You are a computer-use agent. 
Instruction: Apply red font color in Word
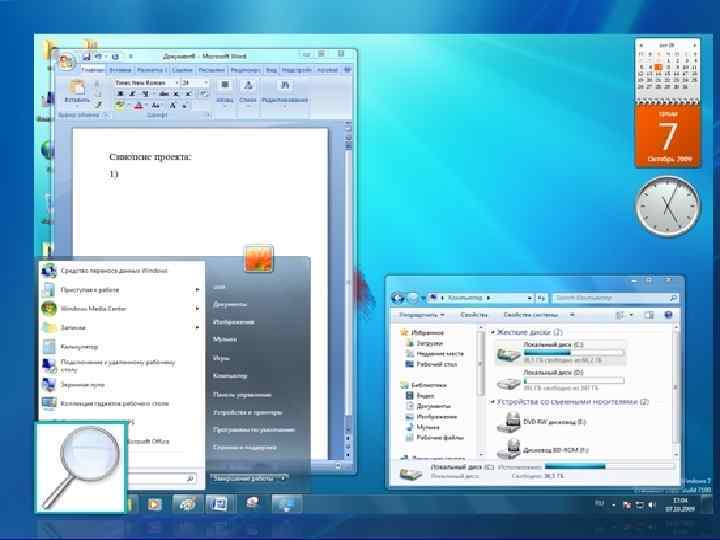click(x=138, y=106)
